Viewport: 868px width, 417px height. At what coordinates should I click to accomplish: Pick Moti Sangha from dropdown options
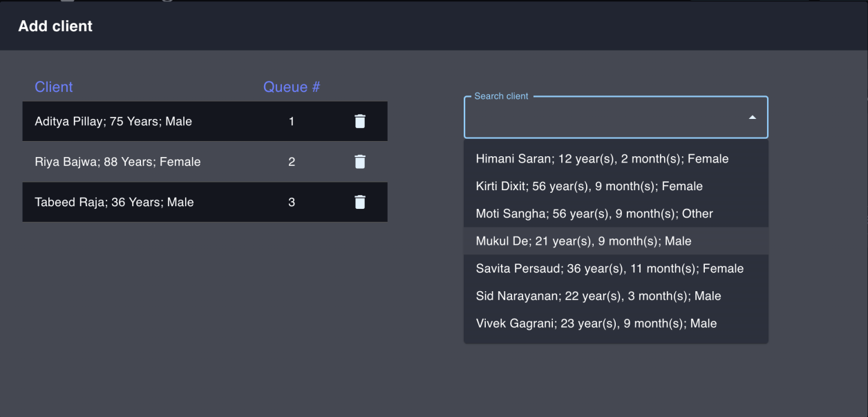coord(594,214)
